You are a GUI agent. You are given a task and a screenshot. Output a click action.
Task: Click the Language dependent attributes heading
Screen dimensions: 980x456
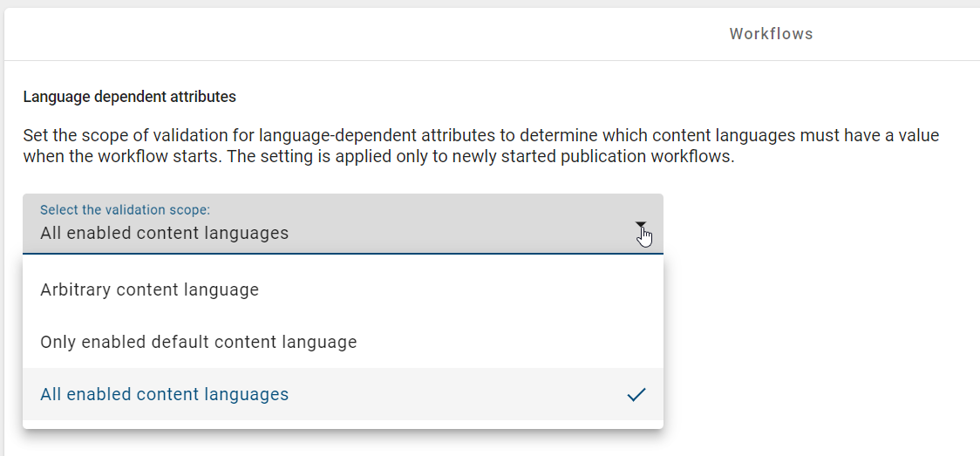[x=129, y=98]
